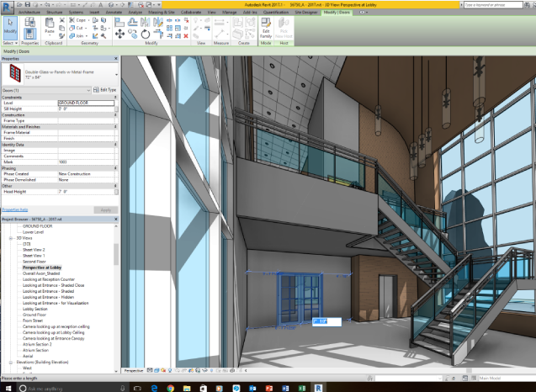Click Default 3D View house icon

pyautogui.click(x=111, y=5)
